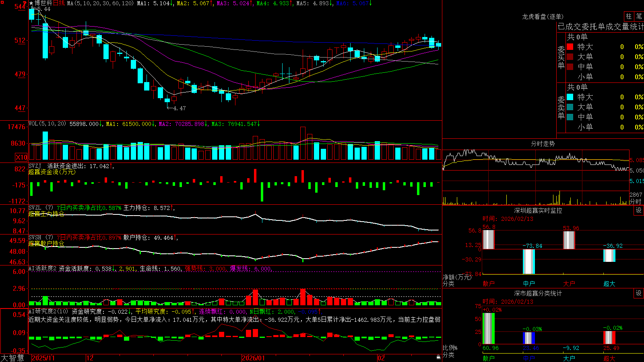
Task: Click the 4.47 low price annotation
Action: click(179, 108)
